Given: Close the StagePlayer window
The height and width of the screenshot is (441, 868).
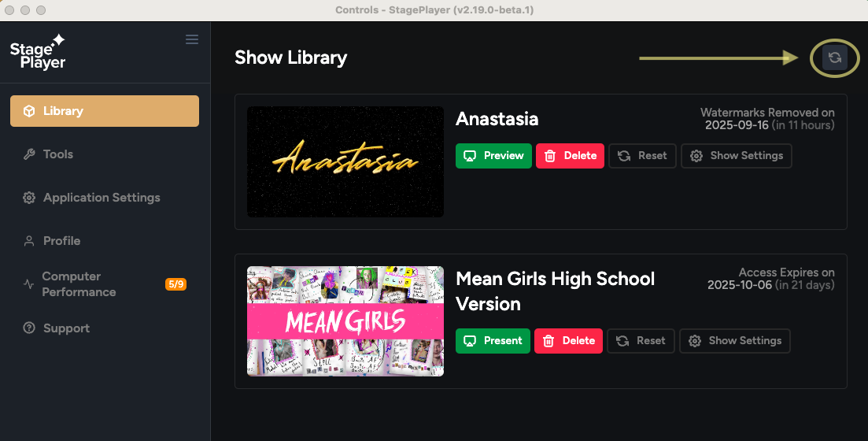Looking at the screenshot, I should point(9,10).
